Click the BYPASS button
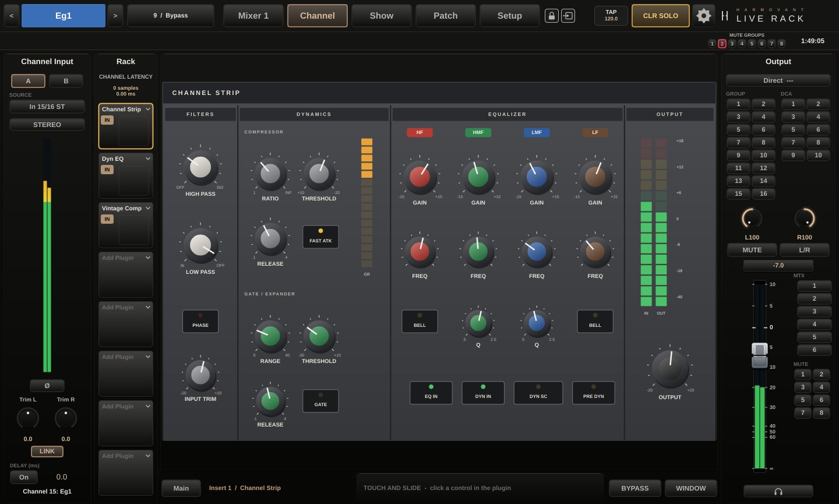Image resolution: width=839 pixels, height=504 pixels. [x=635, y=488]
